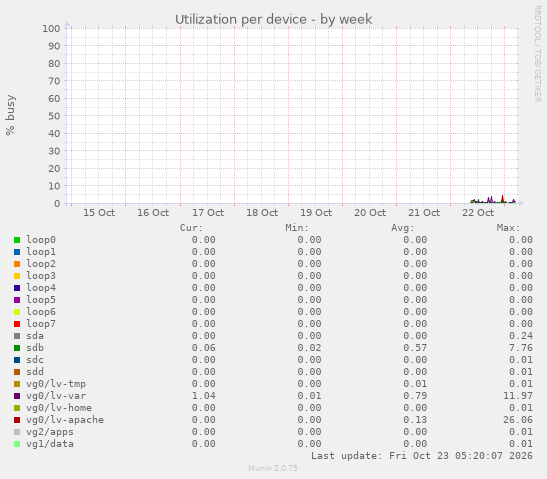Click the '18 Oct' date label

tap(262, 212)
